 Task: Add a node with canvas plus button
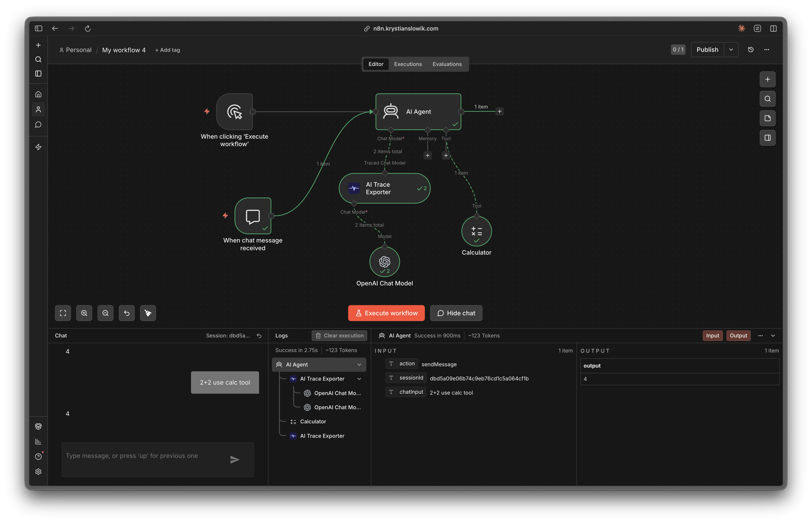pyautogui.click(x=767, y=79)
